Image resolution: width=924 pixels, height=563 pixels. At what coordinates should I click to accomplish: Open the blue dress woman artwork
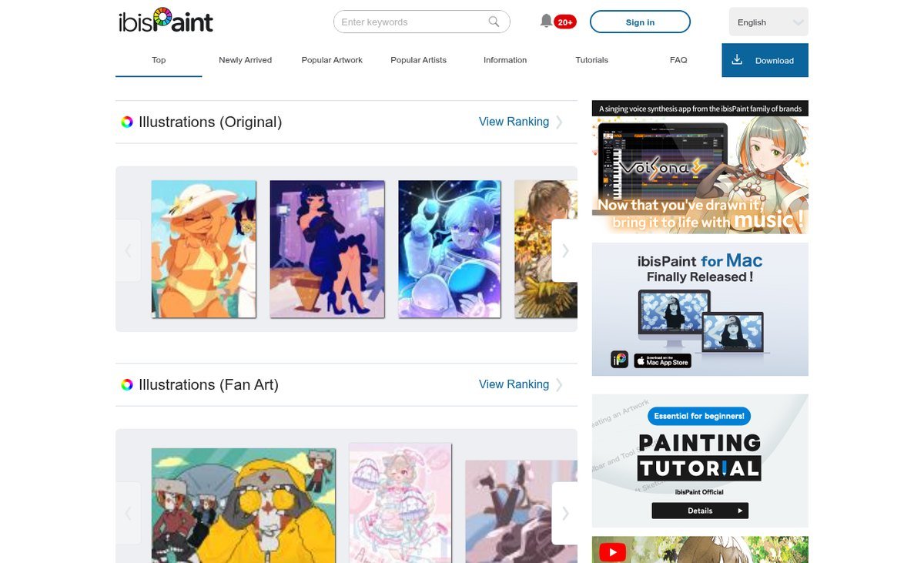pos(326,249)
